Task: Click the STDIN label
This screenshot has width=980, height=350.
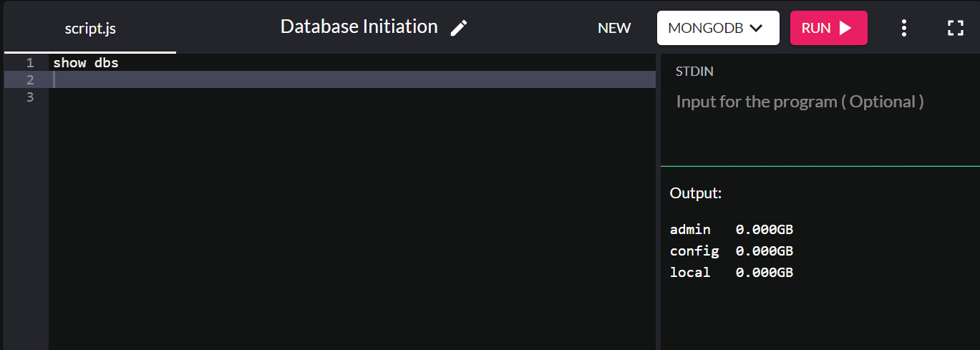Action: point(694,72)
